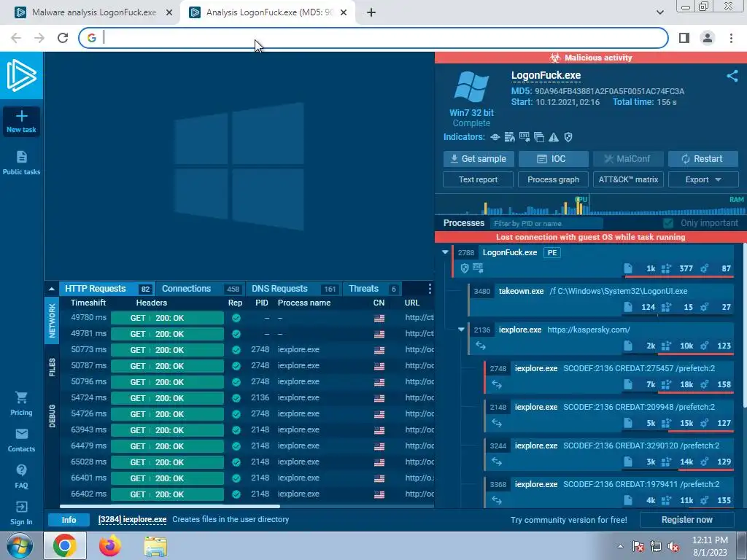Switch to Malware analysis LogonFuck.exe browser tab
The image size is (747, 560).
click(94, 13)
